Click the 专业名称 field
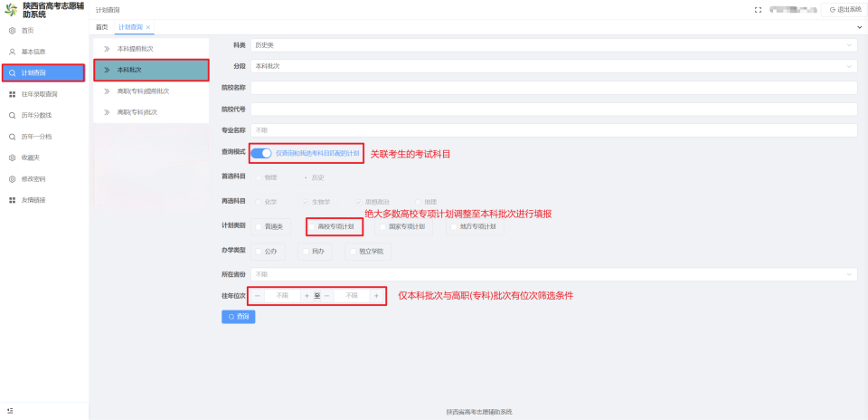The width and height of the screenshot is (868, 420). (554, 130)
